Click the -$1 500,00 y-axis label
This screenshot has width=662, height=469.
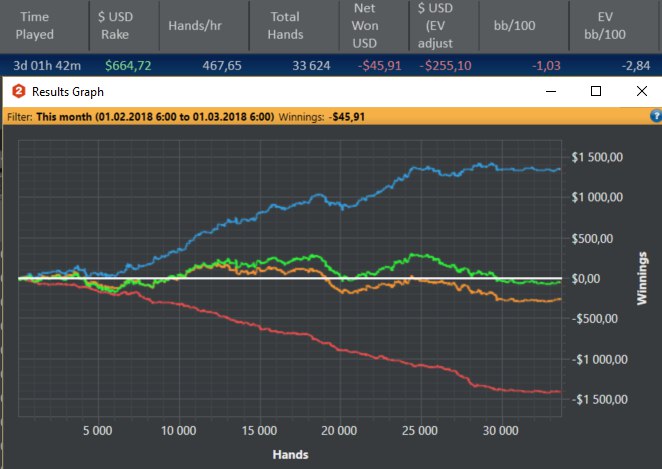pos(600,399)
